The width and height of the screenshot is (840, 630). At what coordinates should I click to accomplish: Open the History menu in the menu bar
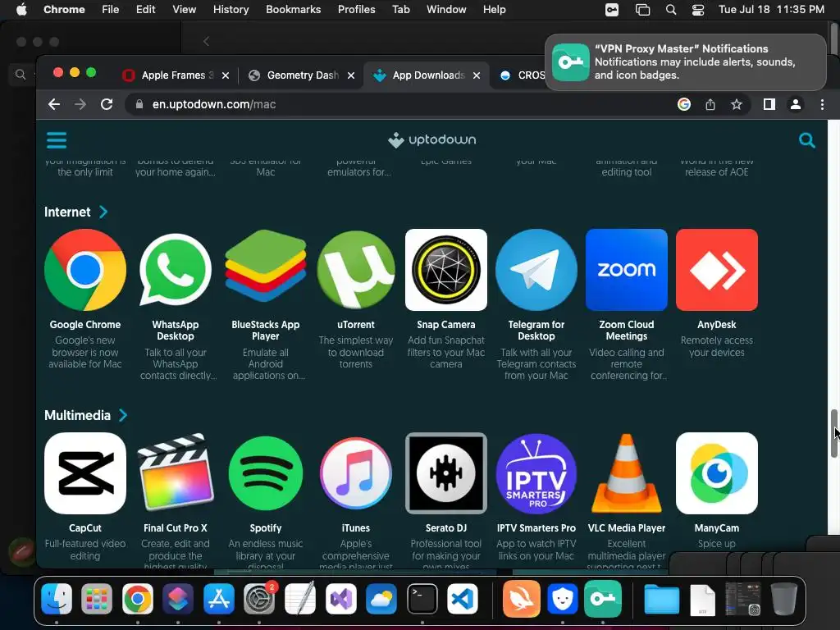[231, 10]
